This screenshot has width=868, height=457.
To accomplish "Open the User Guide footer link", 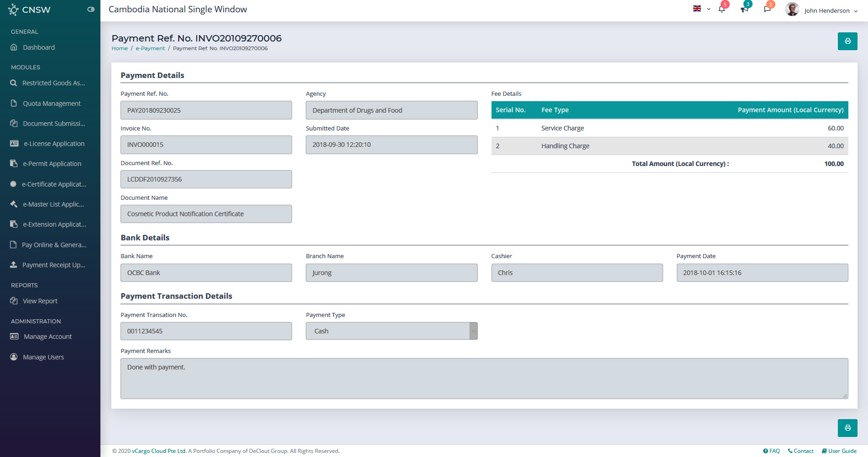I will point(839,451).
